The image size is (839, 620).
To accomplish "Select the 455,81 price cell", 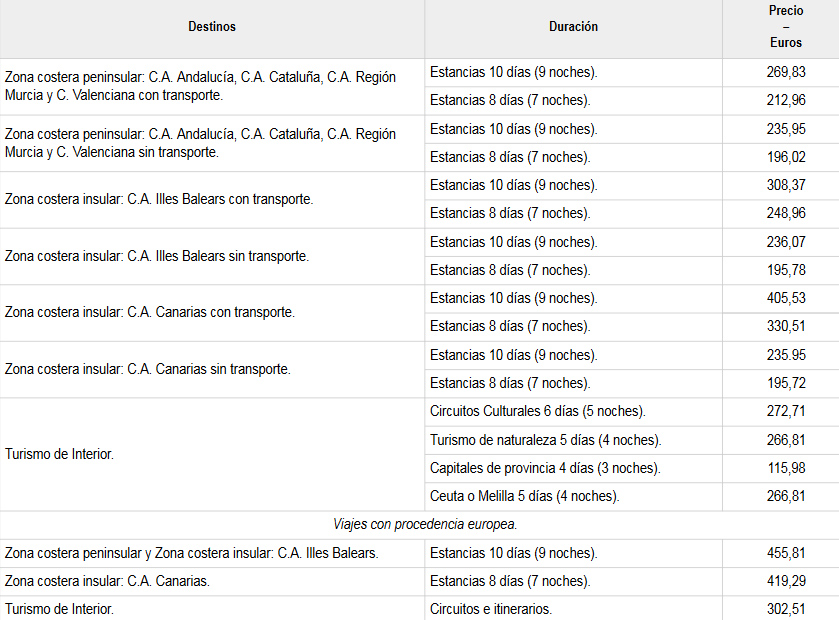I will point(785,553).
